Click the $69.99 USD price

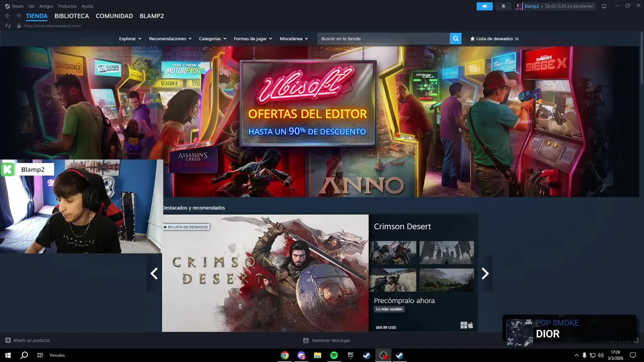point(386,327)
